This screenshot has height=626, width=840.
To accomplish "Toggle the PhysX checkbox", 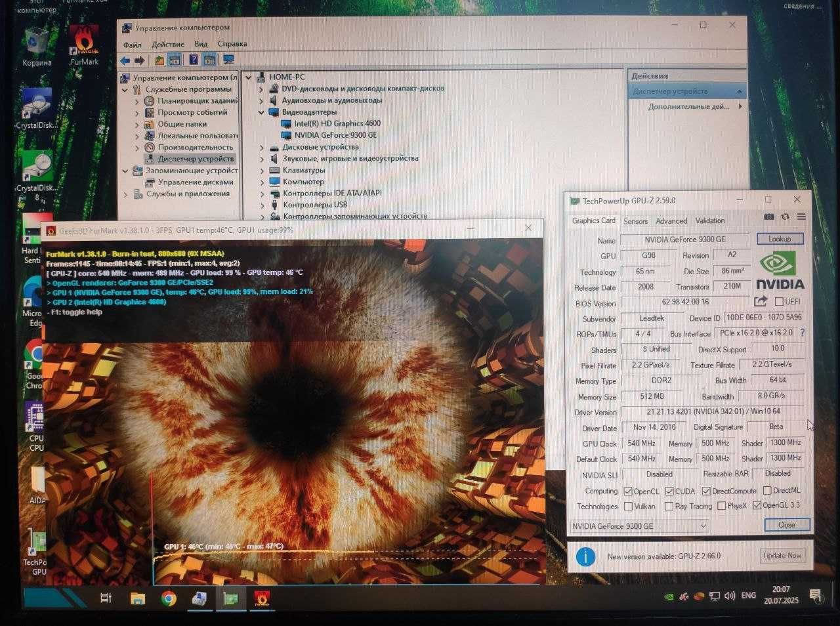I will click(x=721, y=506).
